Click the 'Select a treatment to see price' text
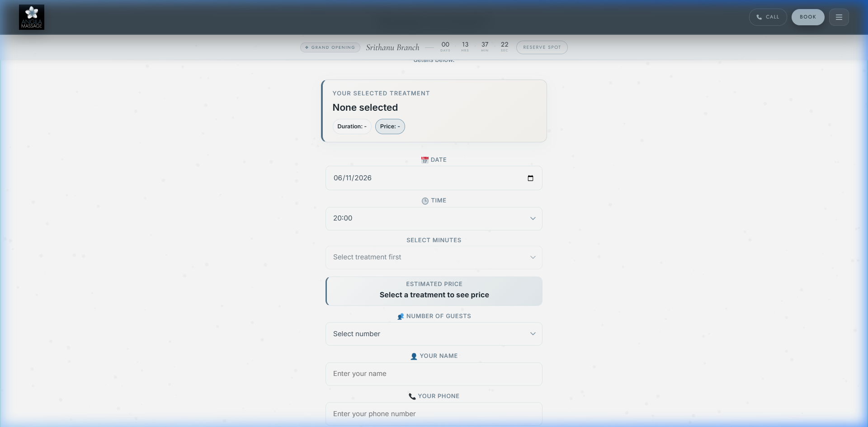Image resolution: width=868 pixels, height=427 pixels. point(434,295)
